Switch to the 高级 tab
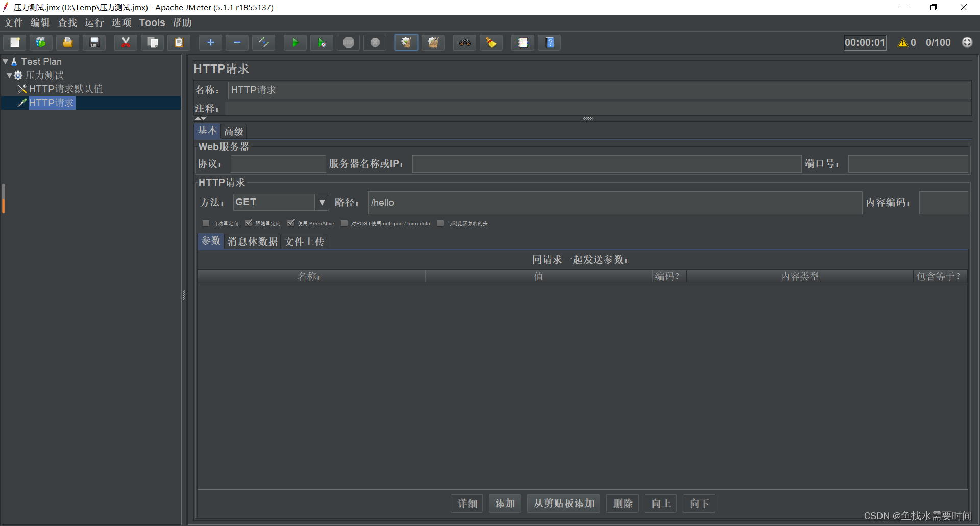 234,131
